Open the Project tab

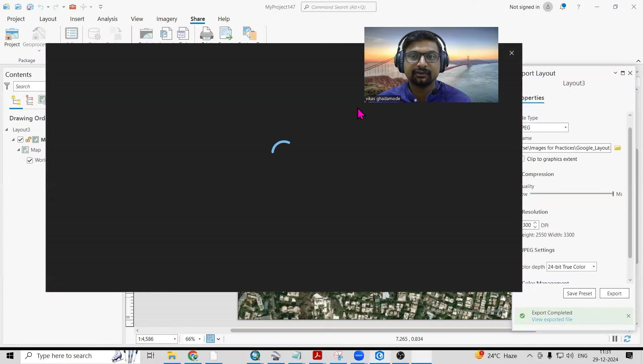[x=16, y=19]
